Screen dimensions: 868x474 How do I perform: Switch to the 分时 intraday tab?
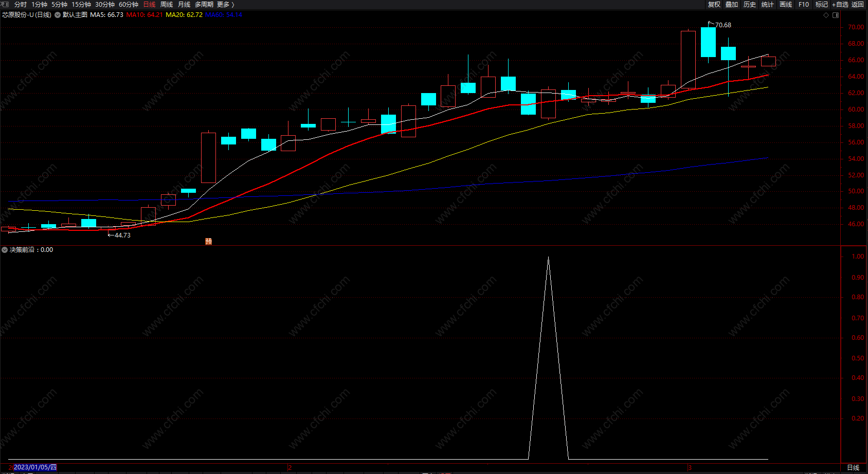[21, 4]
